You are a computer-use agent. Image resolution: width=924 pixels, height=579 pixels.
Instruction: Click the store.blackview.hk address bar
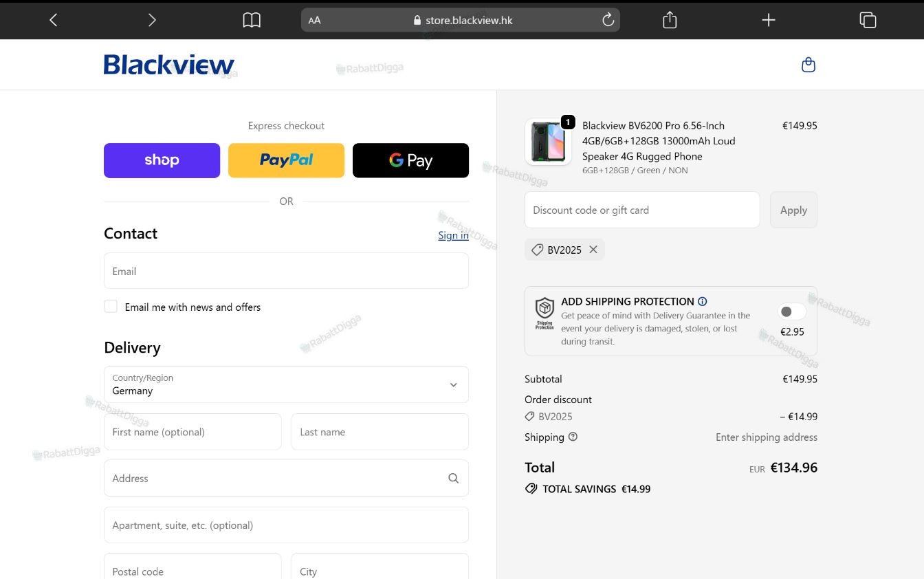461,20
